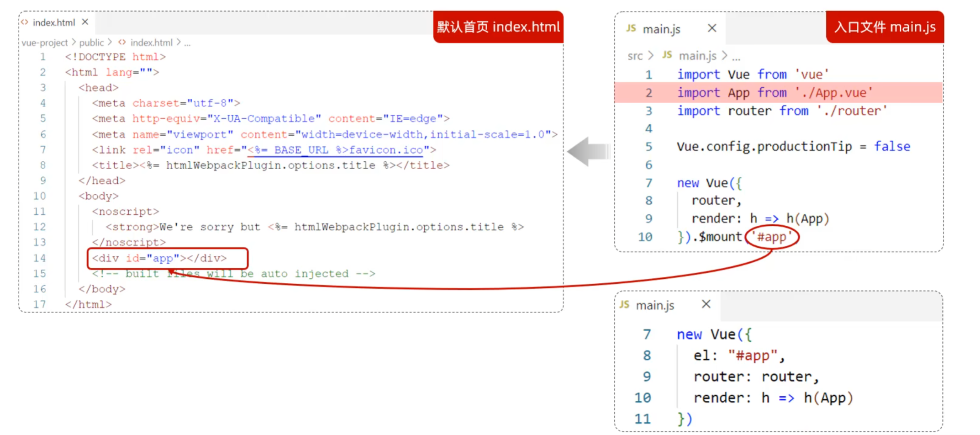Click the X-UA-Compatible meta line

[x=271, y=119]
